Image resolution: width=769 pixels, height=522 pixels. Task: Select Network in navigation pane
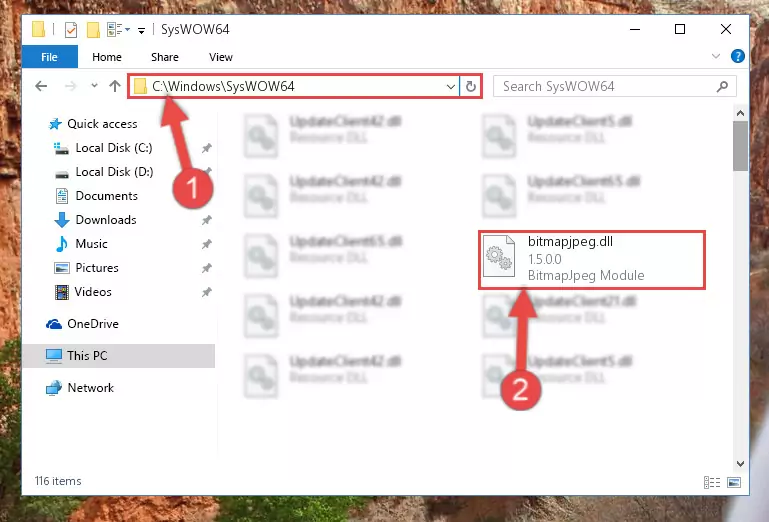point(90,388)
